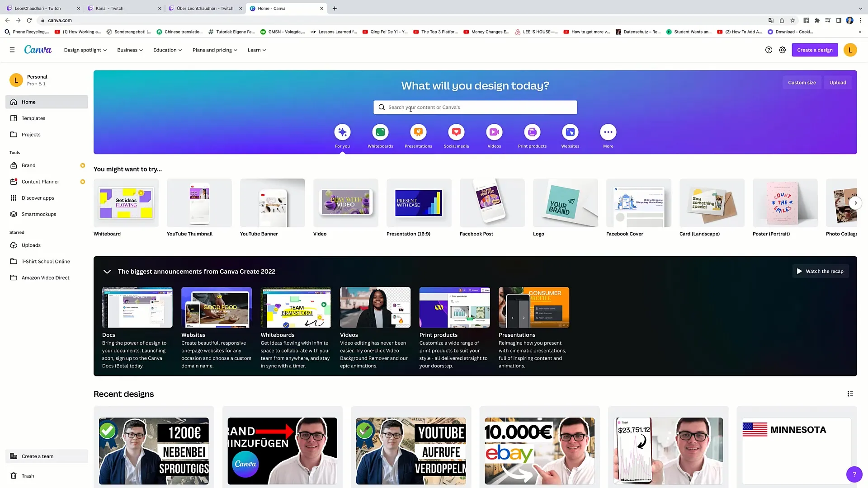Select the Videos category icon
This screenshot has height=488, width=868.
pos(494,132)
